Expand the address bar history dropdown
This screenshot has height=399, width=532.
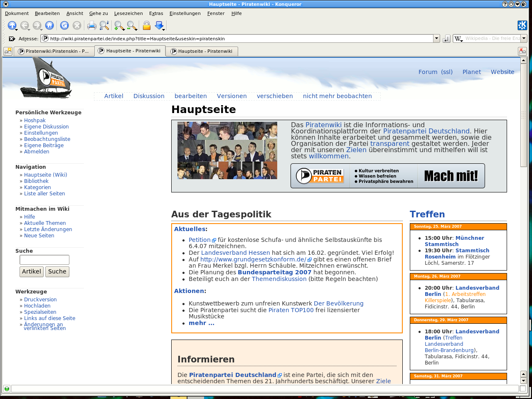click(436, 39)
